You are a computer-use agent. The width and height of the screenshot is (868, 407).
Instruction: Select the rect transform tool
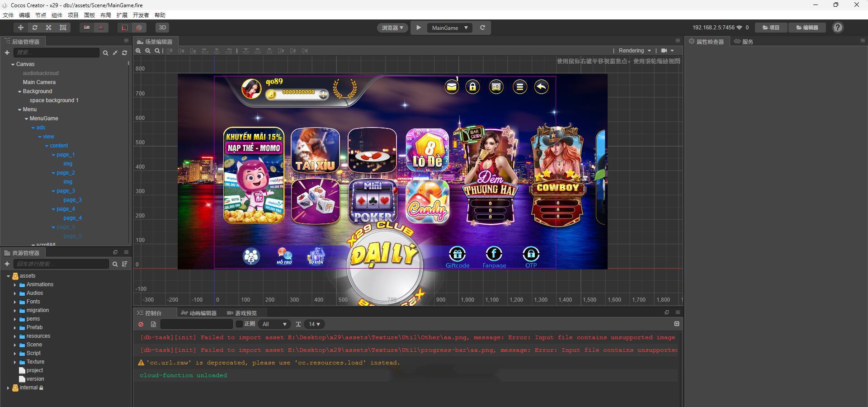tap(63, 28)
